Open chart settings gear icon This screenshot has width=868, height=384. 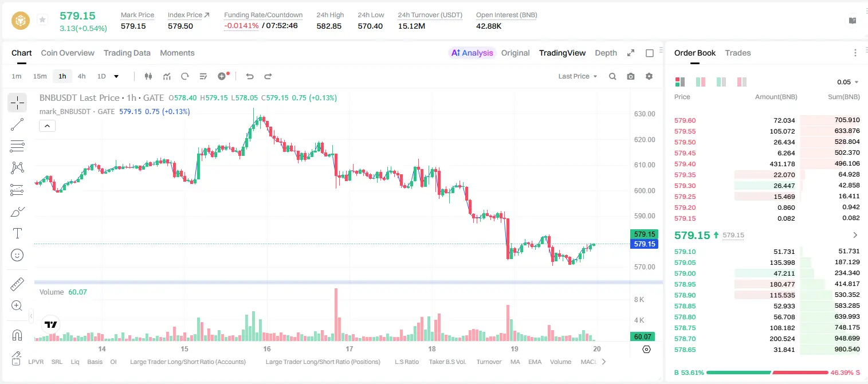click(649, 76)
